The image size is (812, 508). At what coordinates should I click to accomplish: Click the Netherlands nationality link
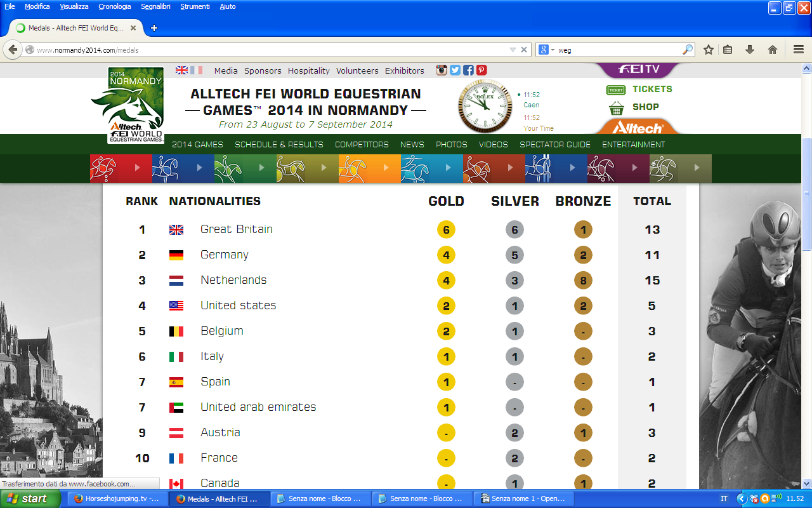click(x=233, y=280)
